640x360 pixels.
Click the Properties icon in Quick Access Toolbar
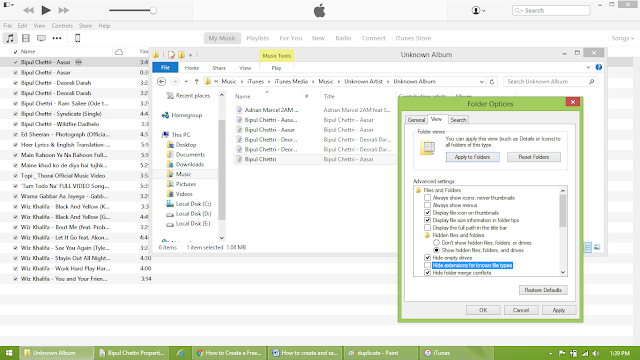171,55
